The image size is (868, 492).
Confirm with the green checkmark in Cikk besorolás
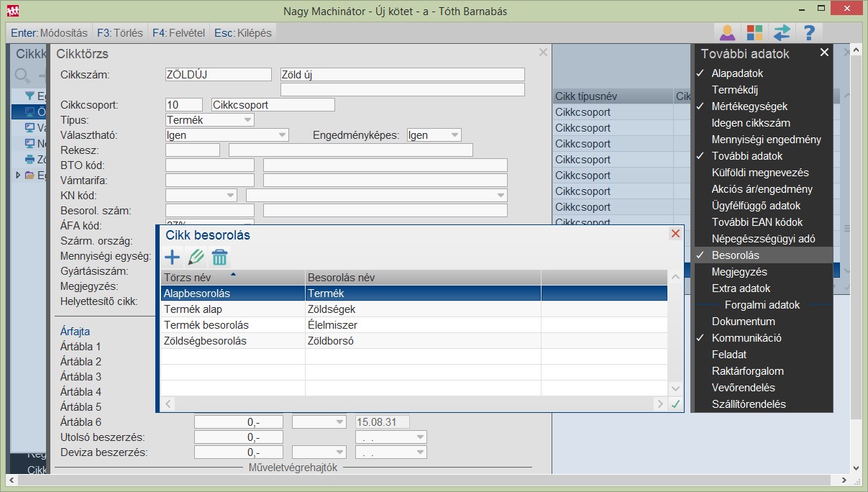click(675, 404)
